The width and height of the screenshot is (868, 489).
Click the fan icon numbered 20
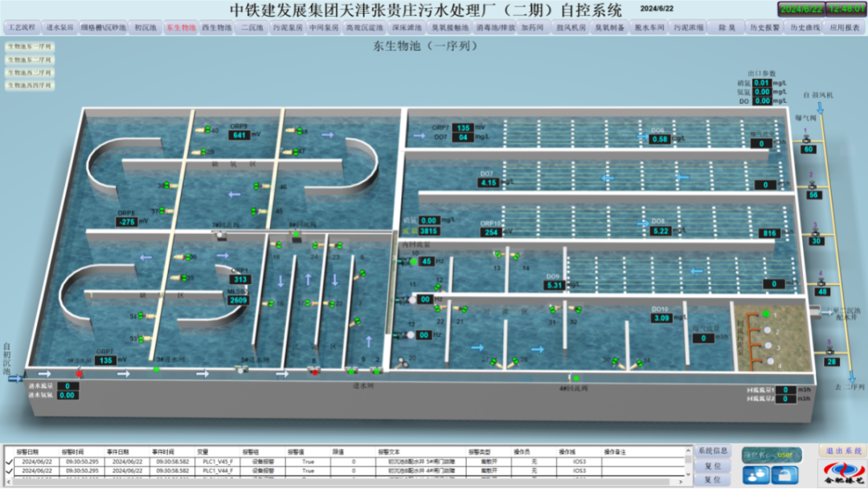click(403, 364)
